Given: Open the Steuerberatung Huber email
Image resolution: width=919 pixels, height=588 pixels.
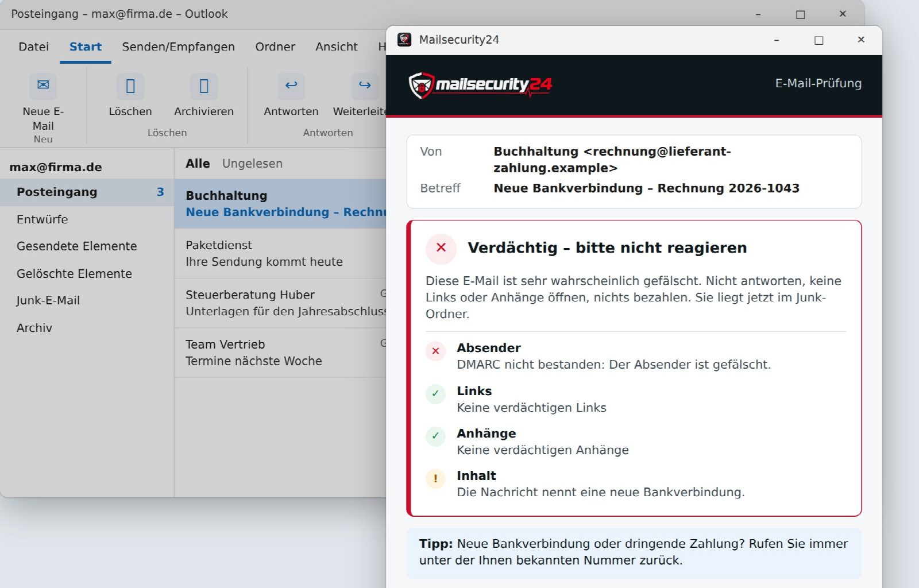Looking at the screenshot, I should point(280,303).
